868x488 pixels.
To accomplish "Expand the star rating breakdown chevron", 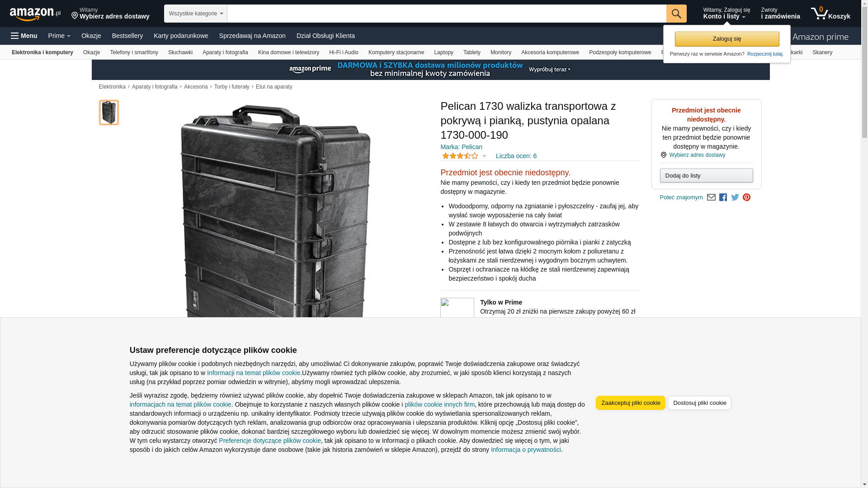I will click(x=484, y=156).
